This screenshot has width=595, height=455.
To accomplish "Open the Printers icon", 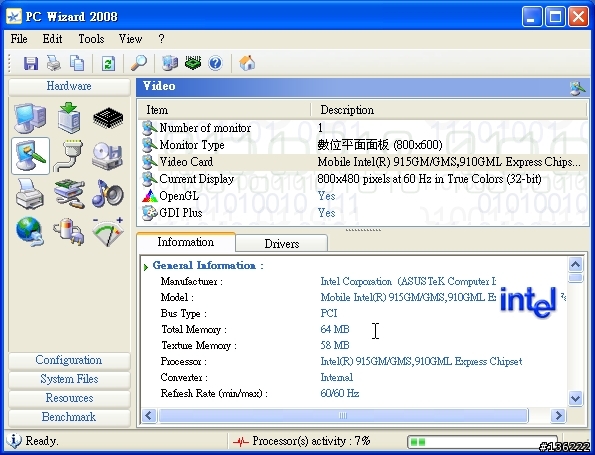I will pyautogui.click(x=30, y=194).
